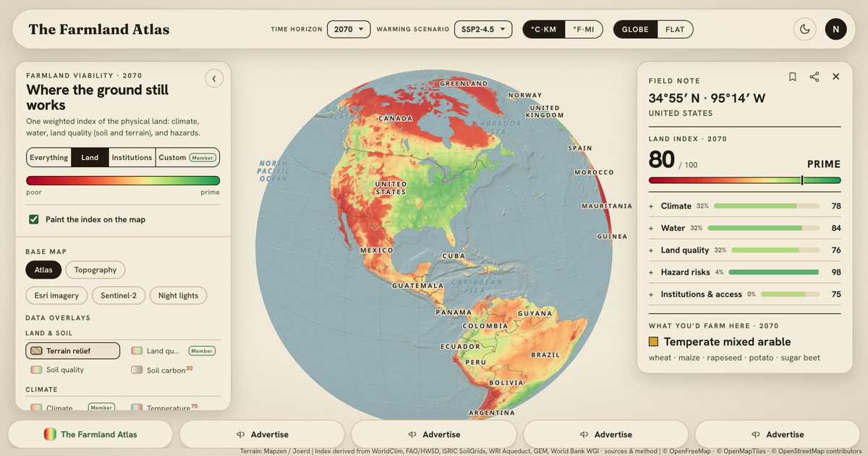
Task: Collapse the Farmland Viability side panel
Action: (214, 78)
